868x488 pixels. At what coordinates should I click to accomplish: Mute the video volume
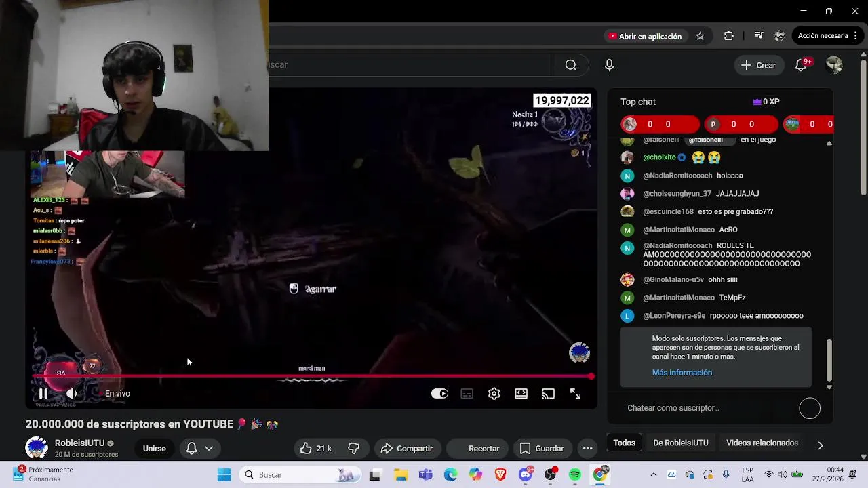(71, 393)
